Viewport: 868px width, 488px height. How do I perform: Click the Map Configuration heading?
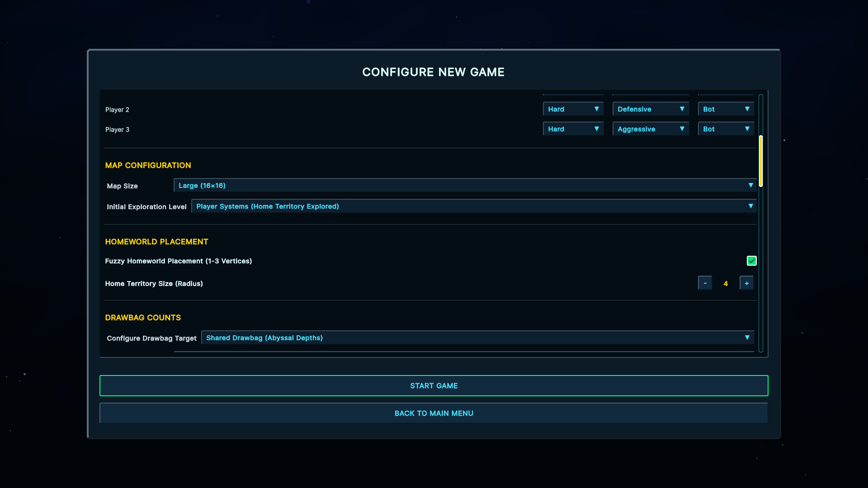pos(148,165)
